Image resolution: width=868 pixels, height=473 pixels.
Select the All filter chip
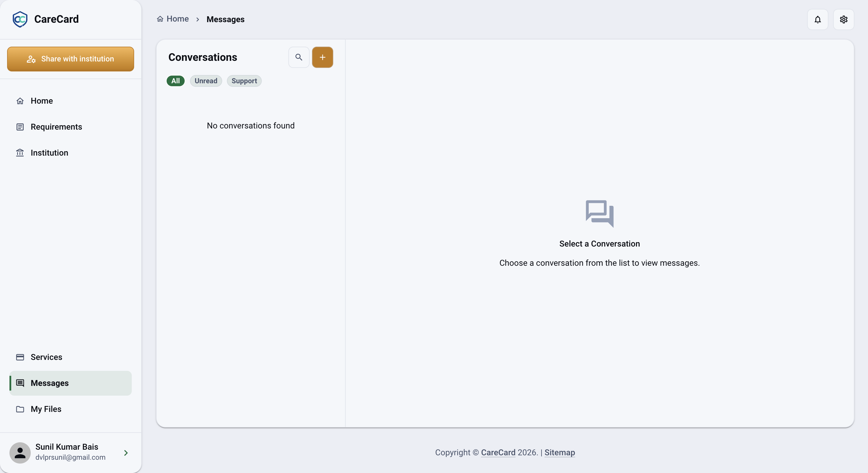point(175,81)
